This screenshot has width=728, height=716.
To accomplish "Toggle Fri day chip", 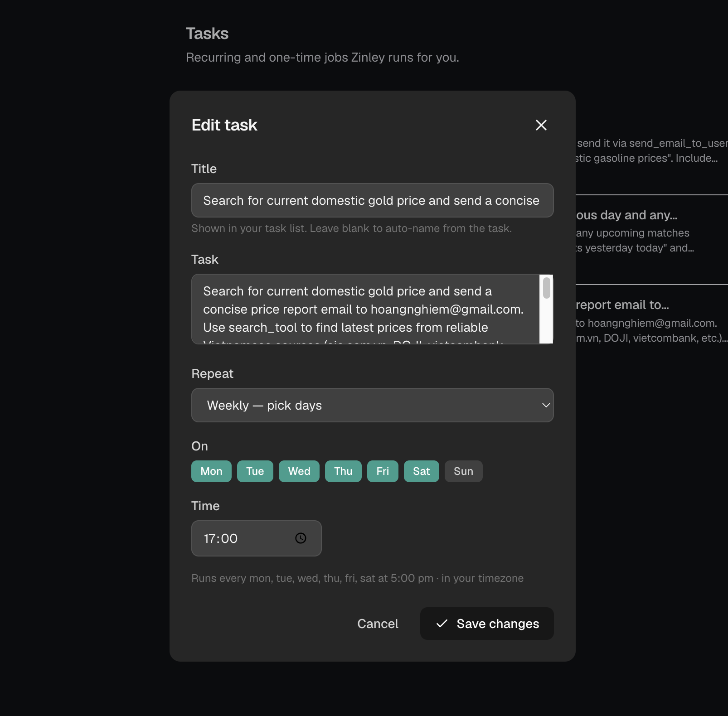I will (383, 471).
